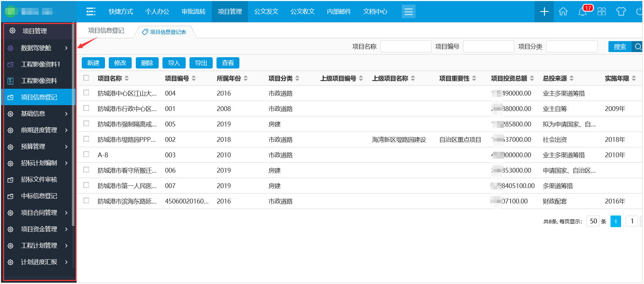Click the 项目名称 search input field

[406, 47]
